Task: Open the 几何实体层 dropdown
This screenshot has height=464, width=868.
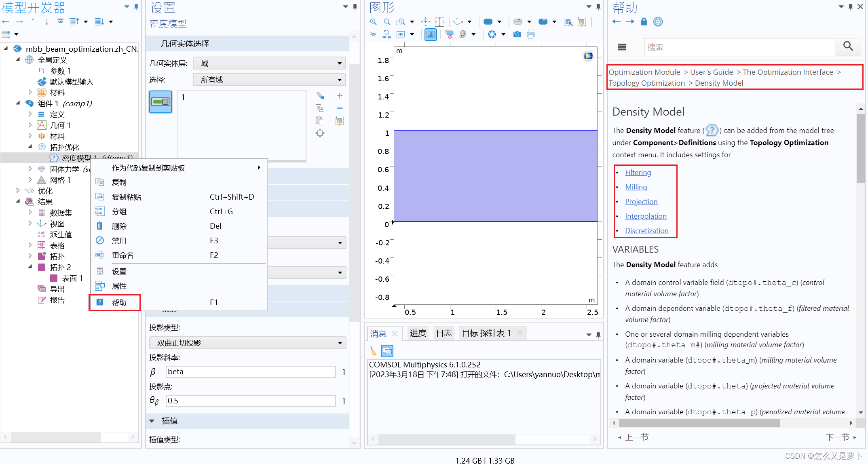Action: [269, 63]
